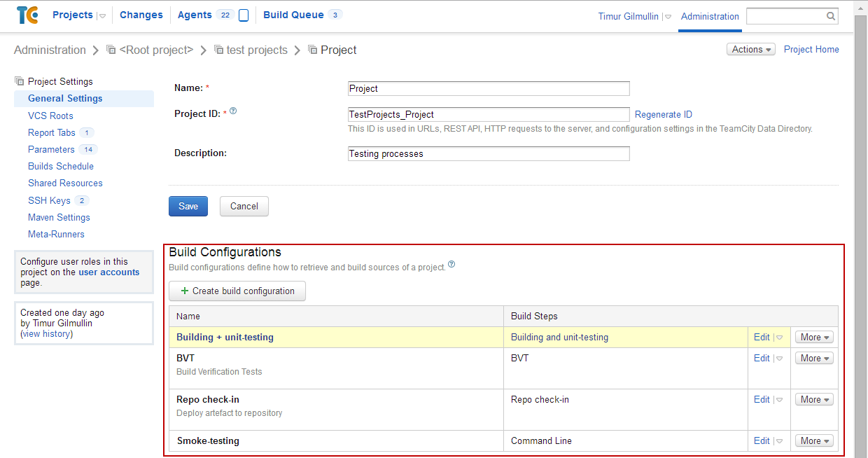
Task: Click the search magnifier icon
Action: tap(830, 16)
